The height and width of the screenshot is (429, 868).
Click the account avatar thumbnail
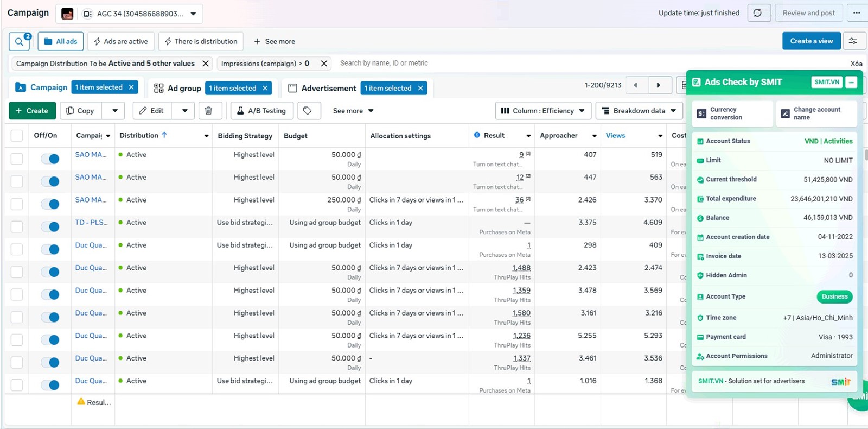67,14
